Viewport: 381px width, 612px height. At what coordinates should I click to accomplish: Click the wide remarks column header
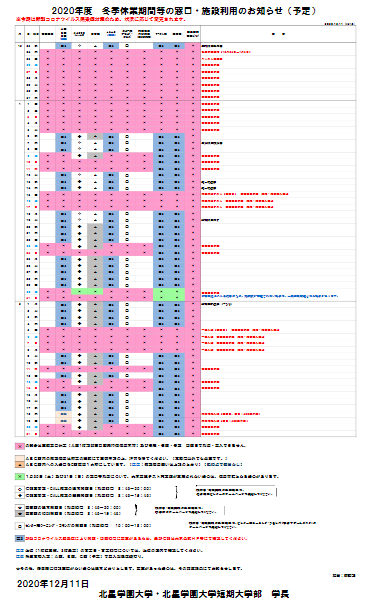point(278,34)
